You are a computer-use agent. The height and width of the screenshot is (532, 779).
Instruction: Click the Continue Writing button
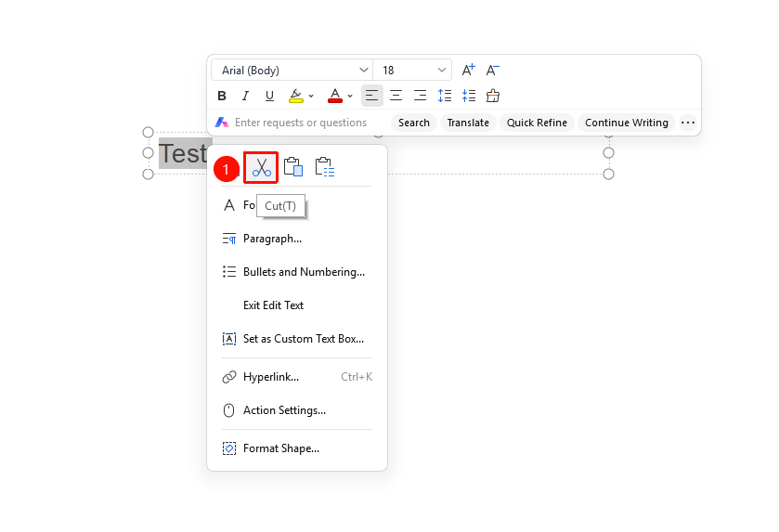tap(627, 123)
